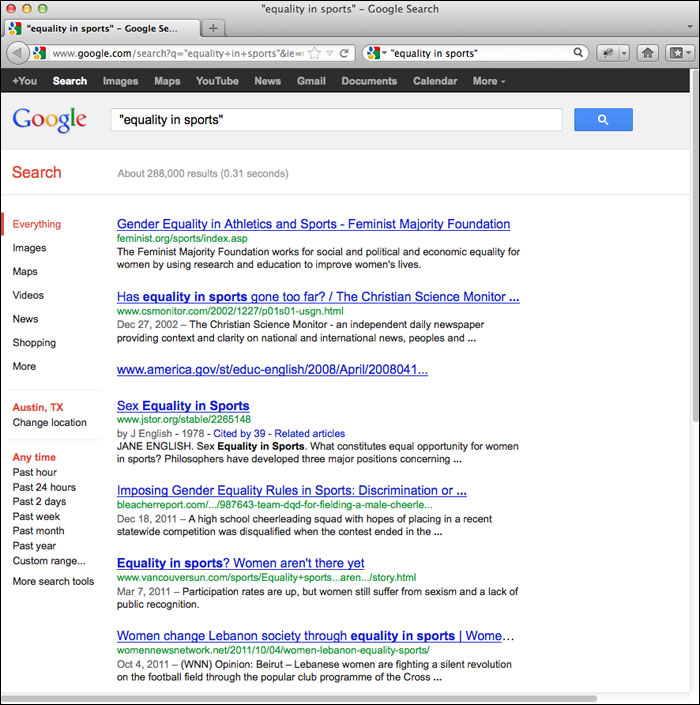Click the reload icon in address bar
Image resolution: width=700 pixels, height=705 pixels.
pos(344,54)
